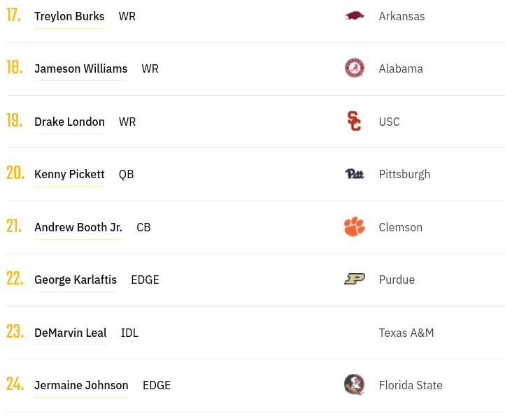Click the Florida State Seminoles logo
This screenshot has width=505, height=420.
[x=355, y=384]
